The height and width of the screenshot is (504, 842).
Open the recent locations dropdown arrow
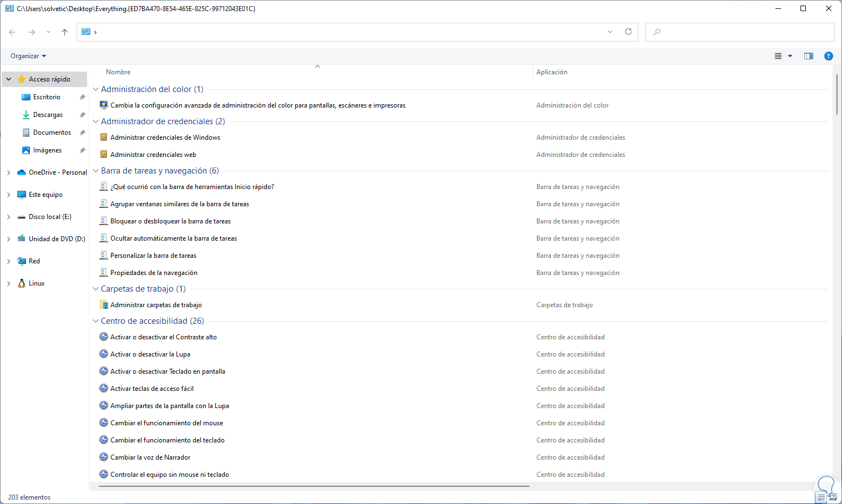click(49, 32)
